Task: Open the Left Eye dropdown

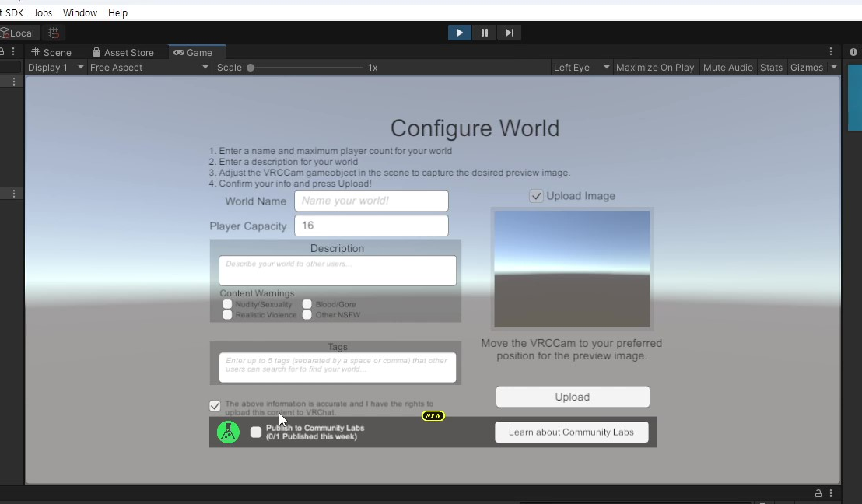Action: click(581, 68)
